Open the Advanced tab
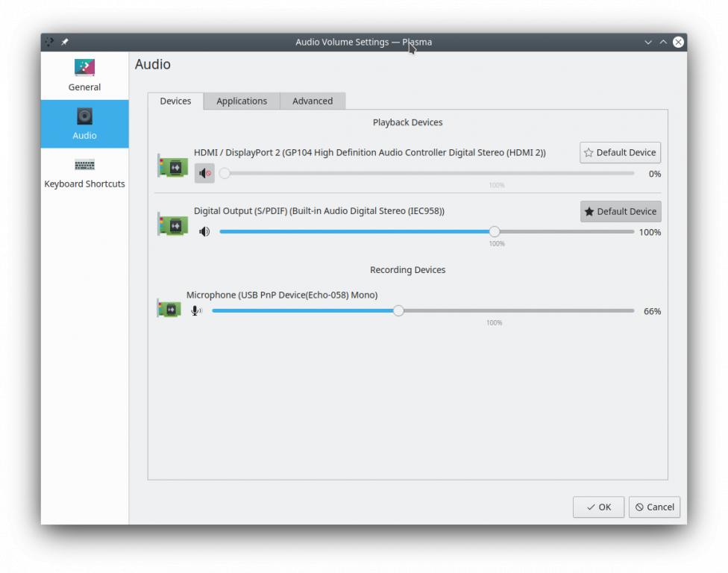This screenshot has height=573, width=728. click(x=312, y=101)
